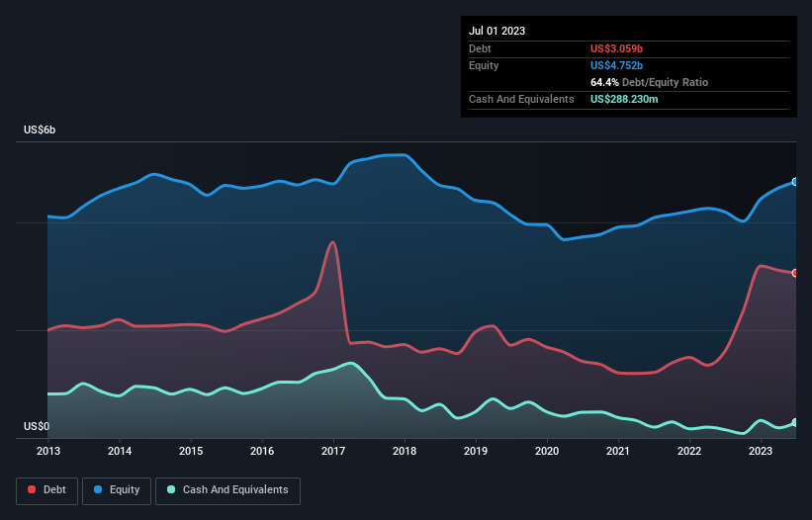Click the Jul 01 2023 tooltip date
This screenshot has width=812, height=520.
coord(496,31)
